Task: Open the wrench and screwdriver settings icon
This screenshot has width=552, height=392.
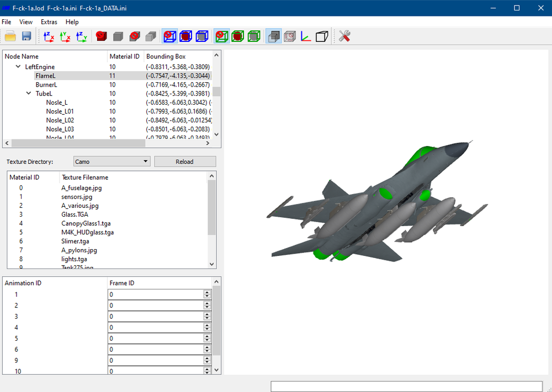Action: point(344,36)
